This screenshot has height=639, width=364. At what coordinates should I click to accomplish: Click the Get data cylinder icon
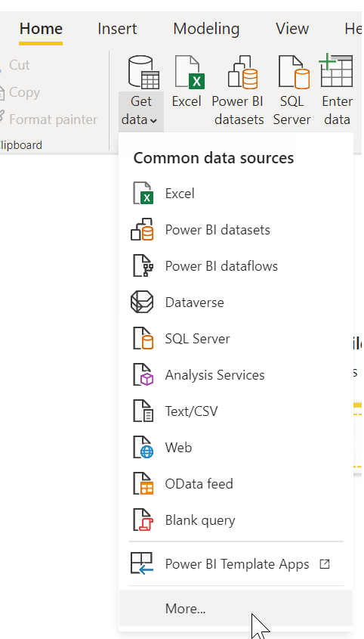(x=143, y=72)
